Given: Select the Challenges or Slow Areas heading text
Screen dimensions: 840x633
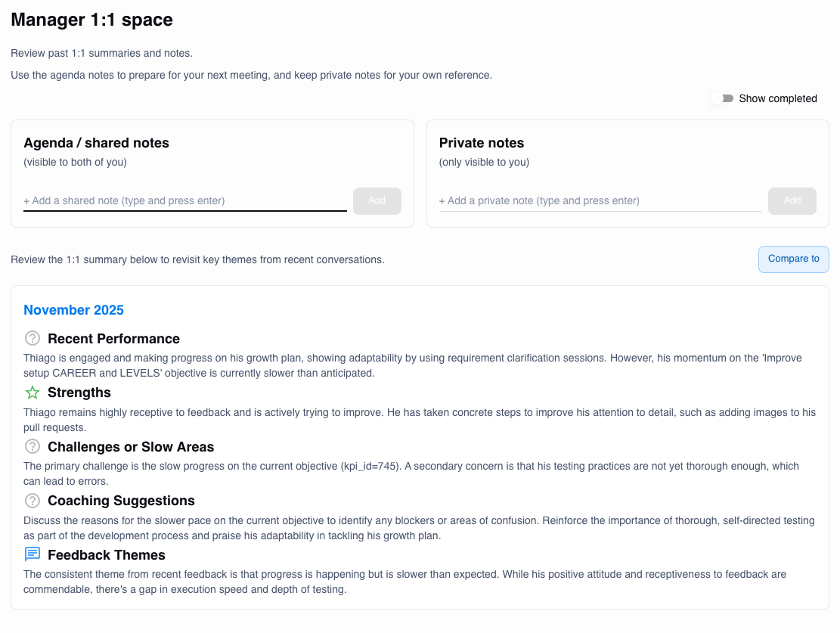Looking at the screenshot, I should tap(131, 447).
